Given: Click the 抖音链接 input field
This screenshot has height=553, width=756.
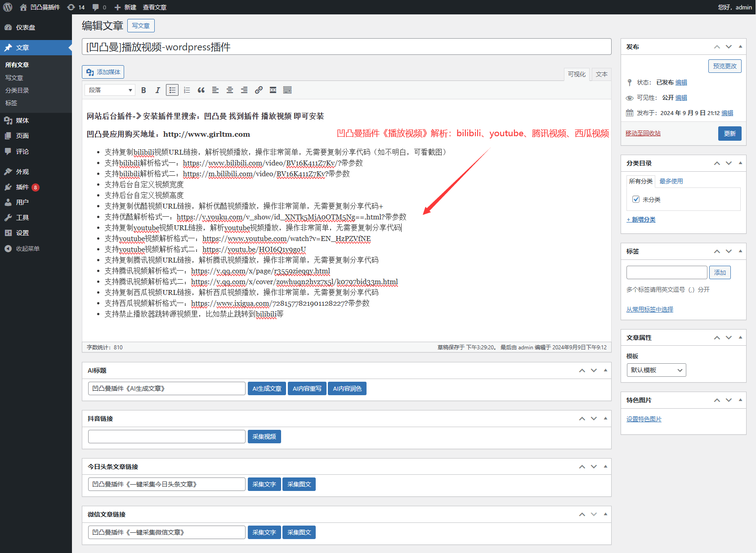Looking at the screenshot, I should 167,437.
